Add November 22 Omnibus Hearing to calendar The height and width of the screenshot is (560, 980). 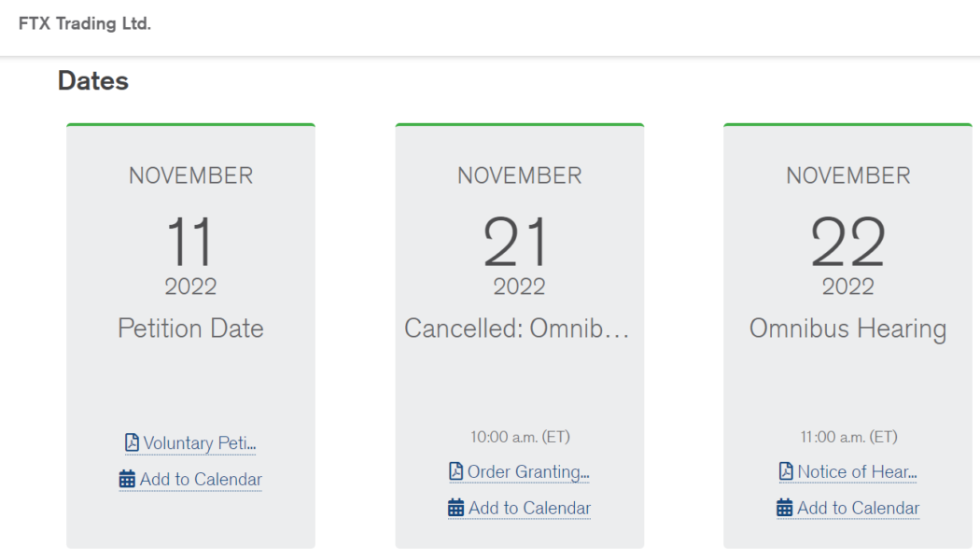pos(858,509)
